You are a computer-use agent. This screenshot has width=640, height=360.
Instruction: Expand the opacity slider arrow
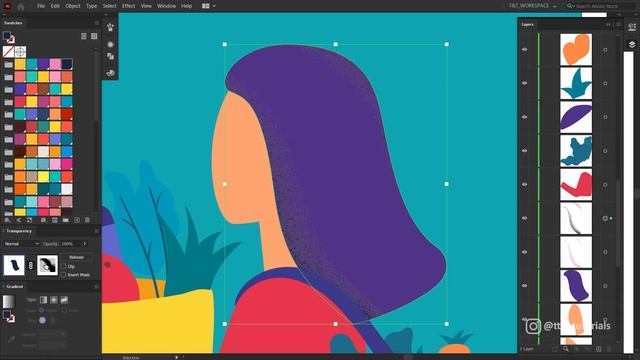point(85,244)
